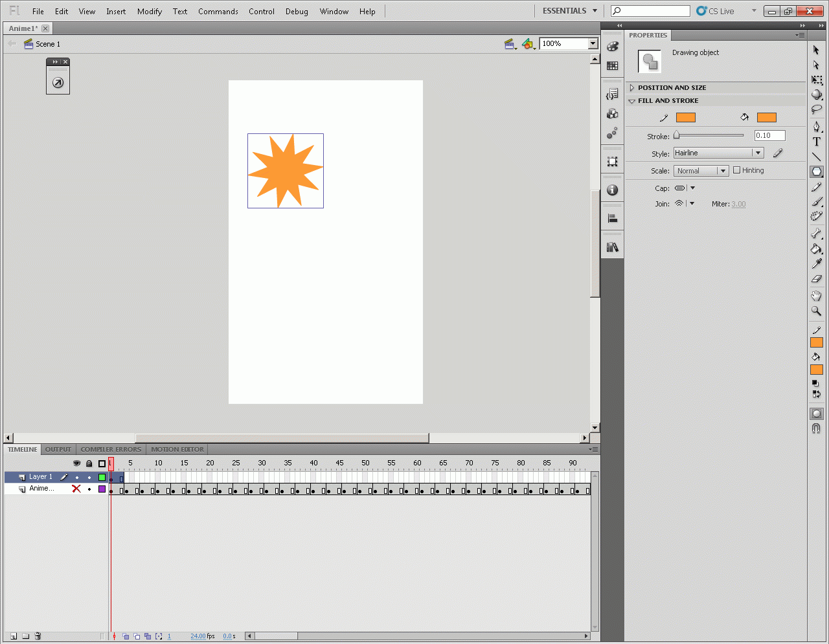Activate the Zoom magnifier tool

click(816, 311)
